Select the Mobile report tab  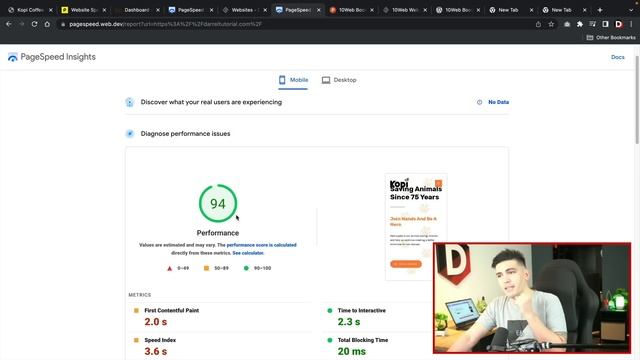coord(293,80)
